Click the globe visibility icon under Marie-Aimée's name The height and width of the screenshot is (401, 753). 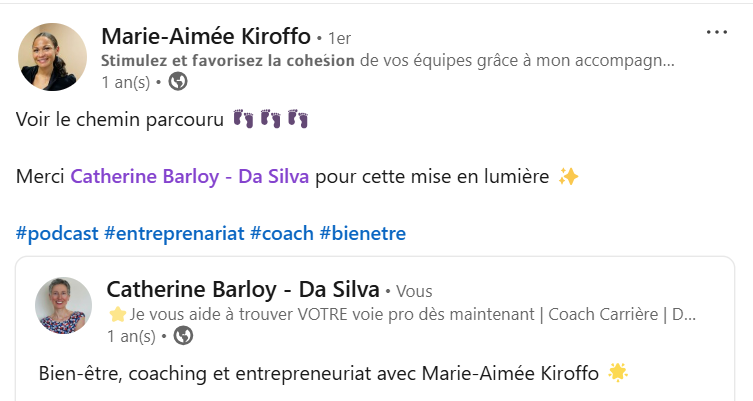tap(178, 82)
